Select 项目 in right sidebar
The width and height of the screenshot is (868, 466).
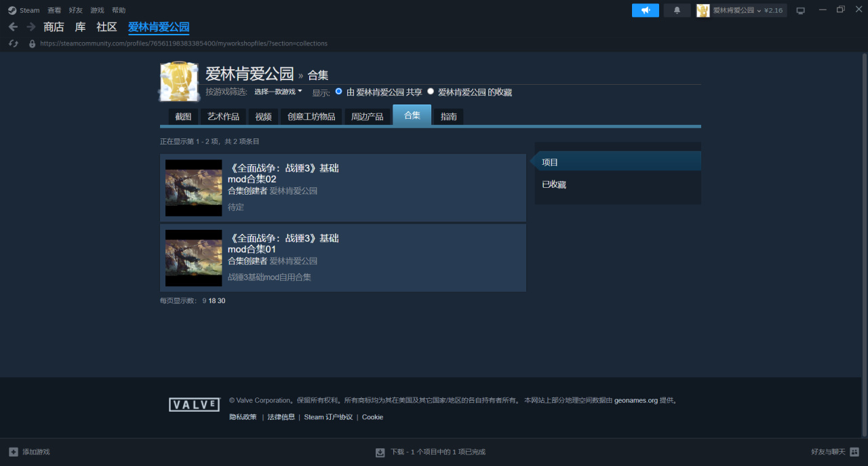pyautogui.click(x=618, y=161)
